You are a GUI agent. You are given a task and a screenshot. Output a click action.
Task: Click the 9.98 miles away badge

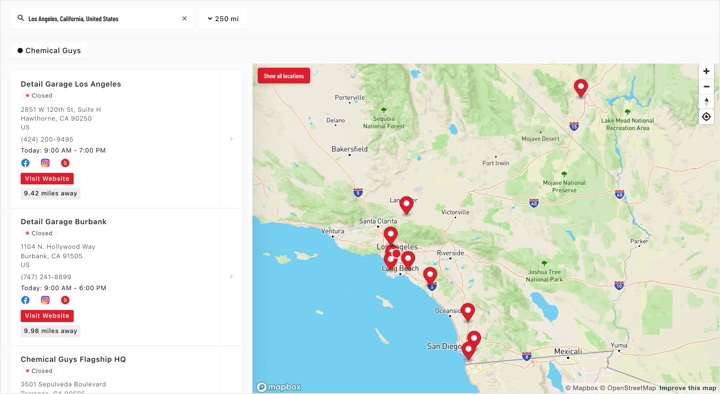click(51, 331)
